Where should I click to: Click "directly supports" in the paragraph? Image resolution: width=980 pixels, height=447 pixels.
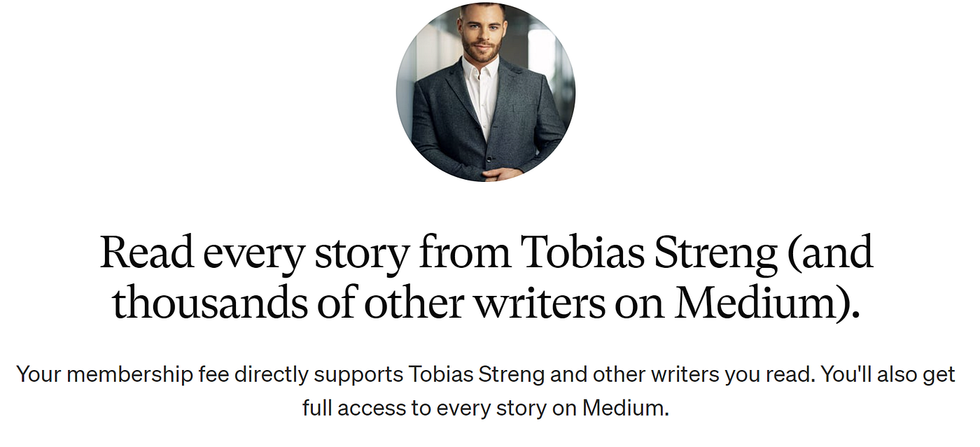[318, 374]
